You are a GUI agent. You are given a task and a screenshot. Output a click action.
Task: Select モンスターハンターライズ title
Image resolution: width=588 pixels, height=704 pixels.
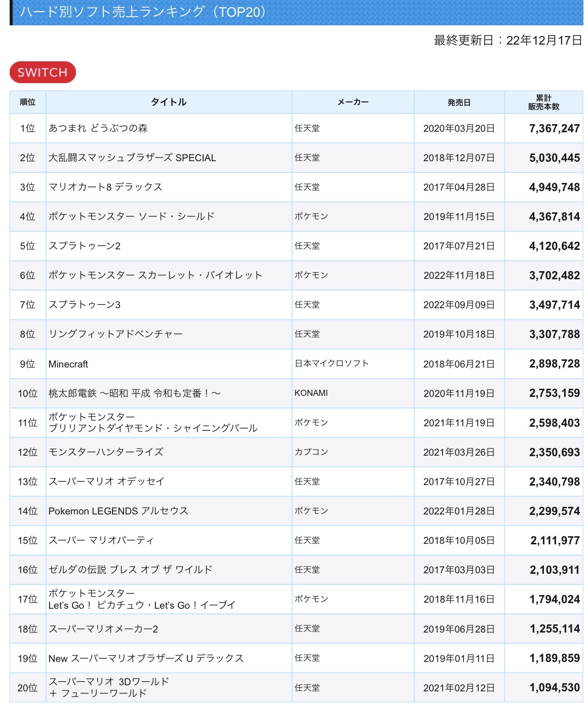click(106, 452)
